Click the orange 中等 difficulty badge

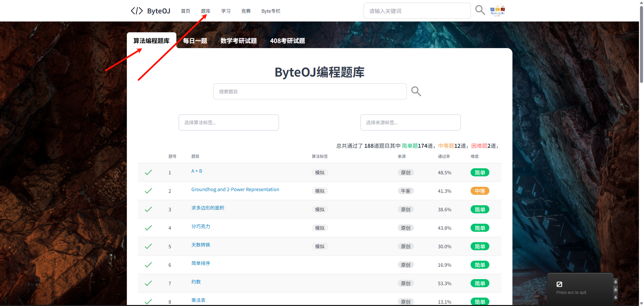coord(480,191)
